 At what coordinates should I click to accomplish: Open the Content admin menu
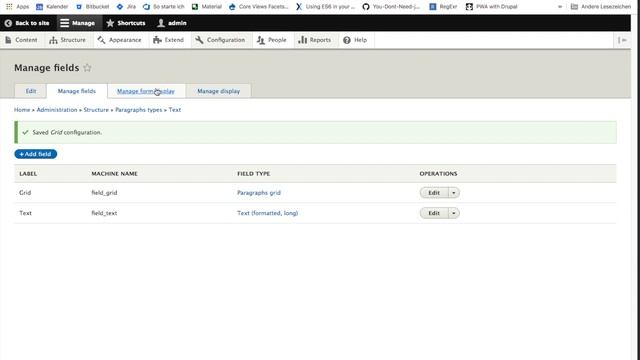(21, 40)
